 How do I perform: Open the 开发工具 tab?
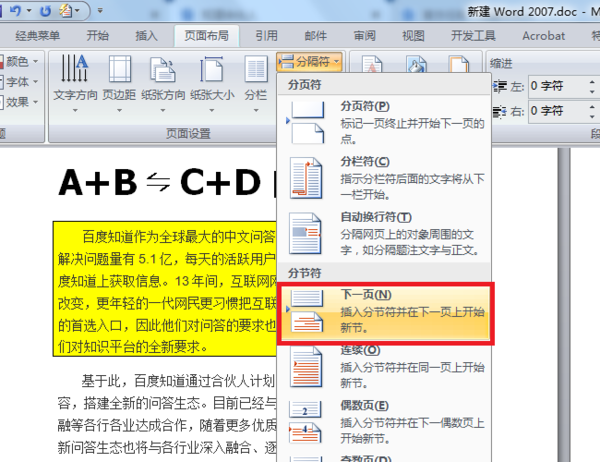coord(473,36)
